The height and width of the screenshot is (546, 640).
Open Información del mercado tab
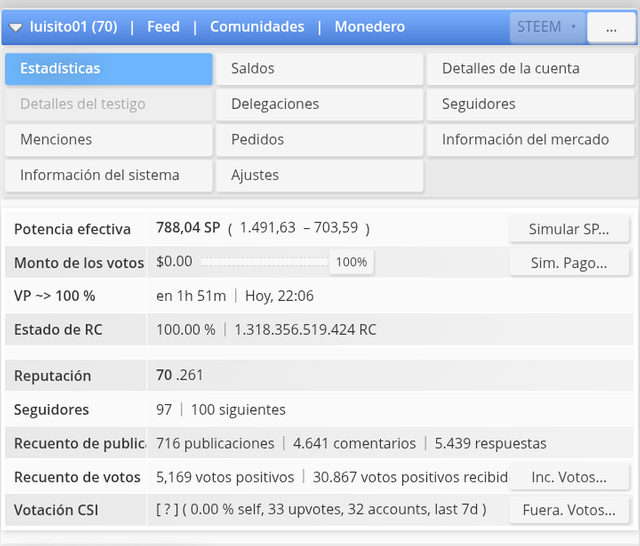point(531,140)
